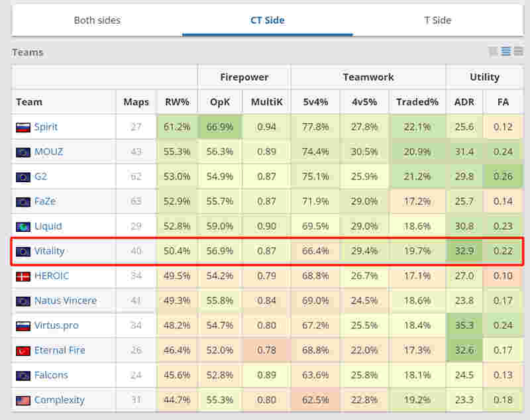Viewport: 530px width, 420px height.
Task: Sort by the MultiK column header
Action: coord(266,102)
